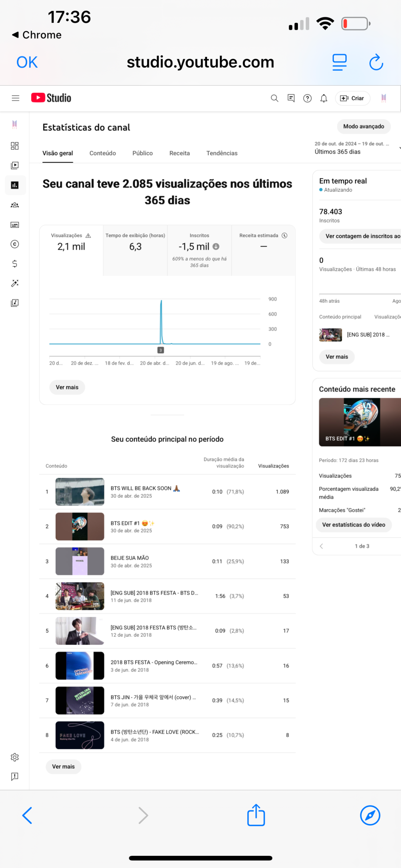
Task: Go to previous recent content with chevron
Action: tap(321, 546)
